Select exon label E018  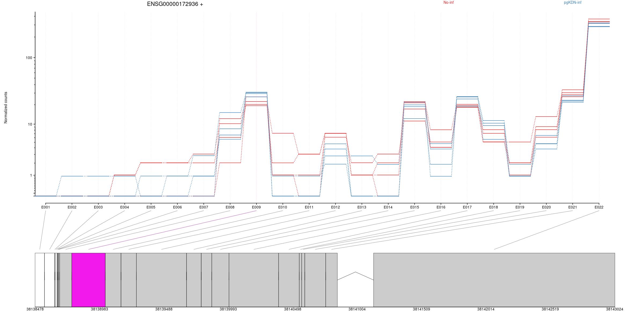pyautogui.click(x=493, y=207)
